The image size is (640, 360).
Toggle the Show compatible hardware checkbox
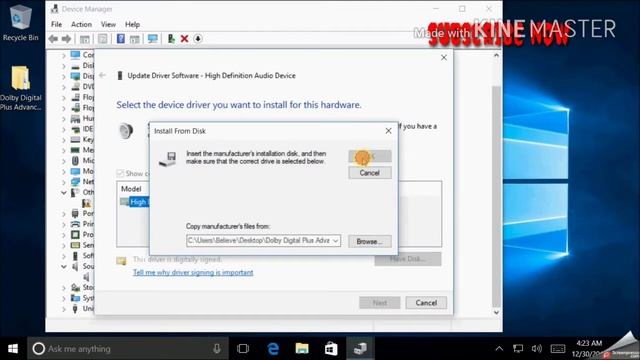[x=120, y=173]
